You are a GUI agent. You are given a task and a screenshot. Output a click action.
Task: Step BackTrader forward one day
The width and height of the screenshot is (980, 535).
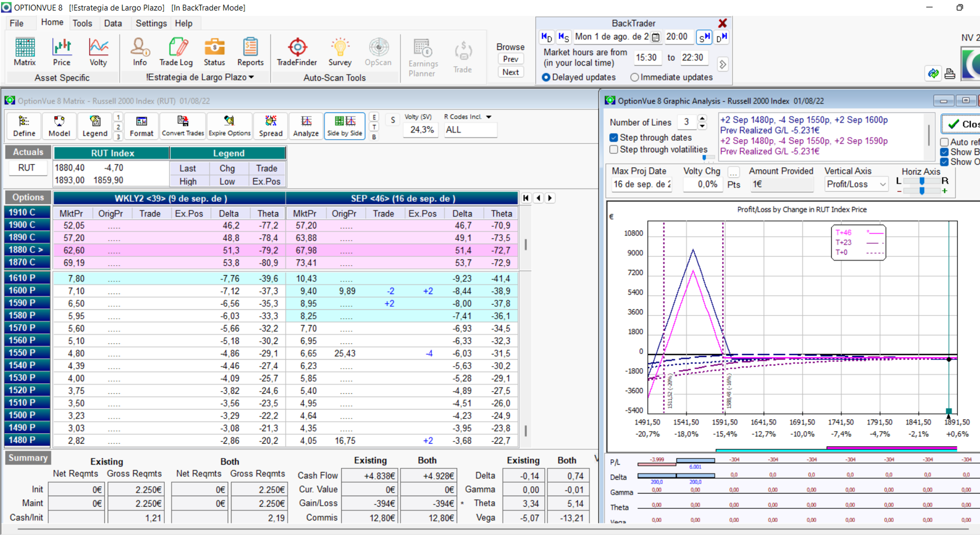(x=722, y=37)
